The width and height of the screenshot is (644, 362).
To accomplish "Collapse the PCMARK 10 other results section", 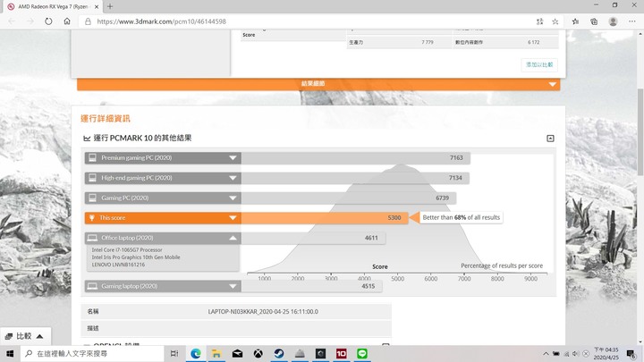I will click(x=550, y=139).
